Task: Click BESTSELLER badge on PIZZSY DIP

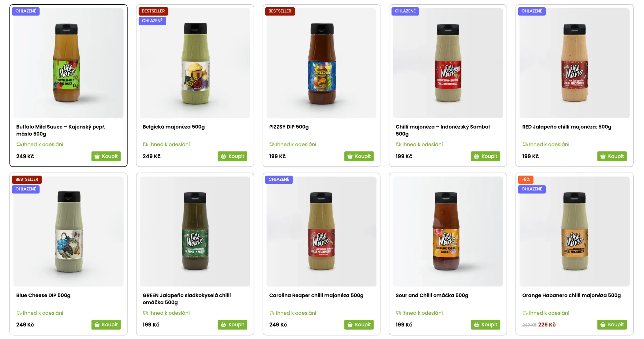Action: (280, 11)
